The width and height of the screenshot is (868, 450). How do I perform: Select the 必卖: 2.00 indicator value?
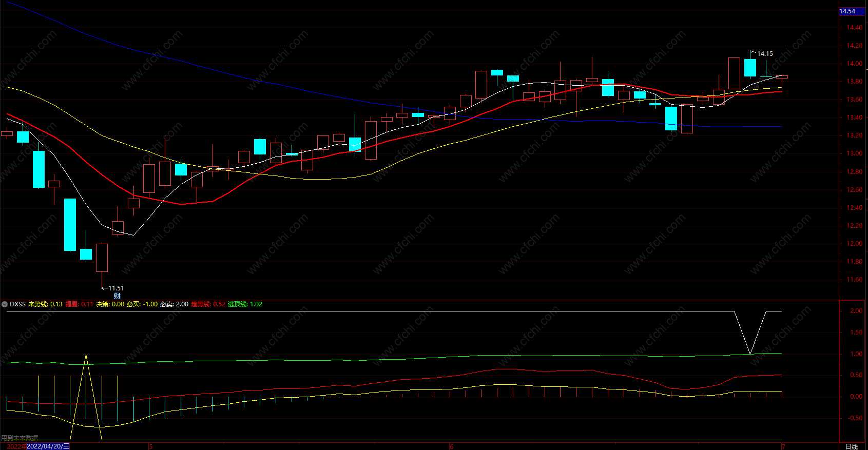174,304
